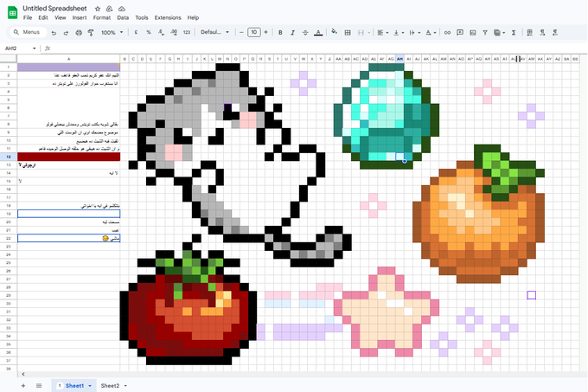Click the font size input box
Screen dimensions: 588x392
coord(254,32)
